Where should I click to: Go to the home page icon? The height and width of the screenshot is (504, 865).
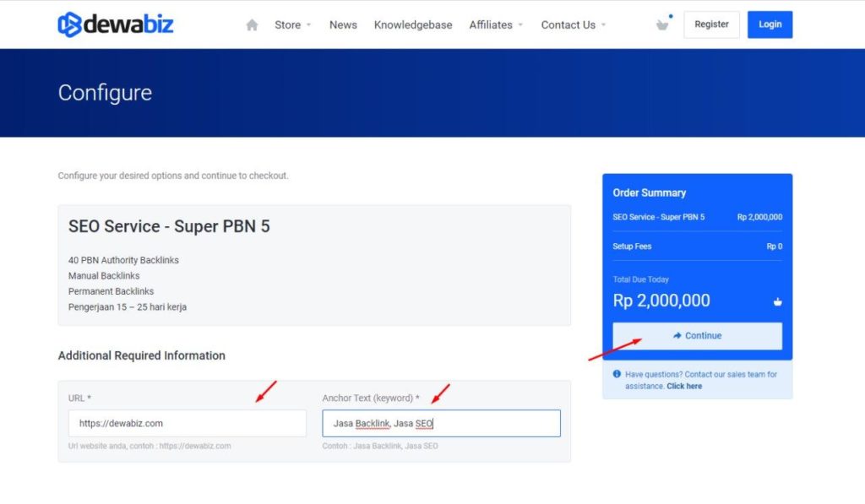pyautogui.click(x=252, y=25)
